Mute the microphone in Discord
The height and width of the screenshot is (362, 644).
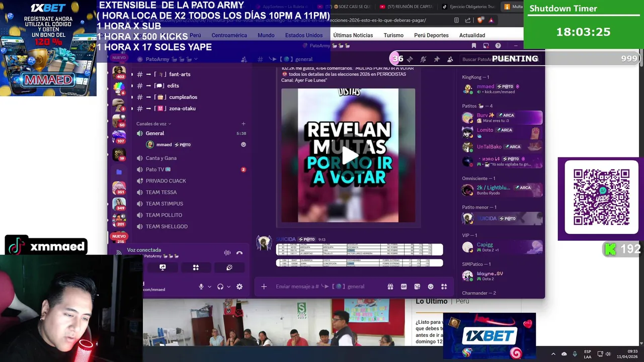201,287
